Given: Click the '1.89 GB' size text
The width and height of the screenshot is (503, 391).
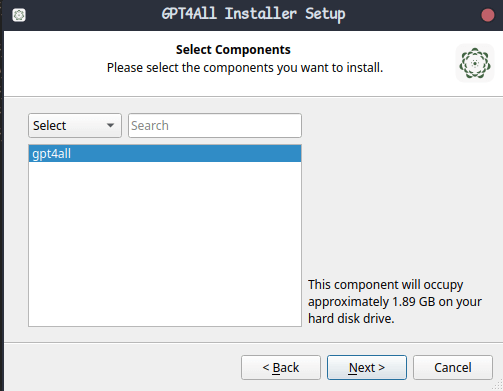Looking at the screenshot, I should point(414,302).
